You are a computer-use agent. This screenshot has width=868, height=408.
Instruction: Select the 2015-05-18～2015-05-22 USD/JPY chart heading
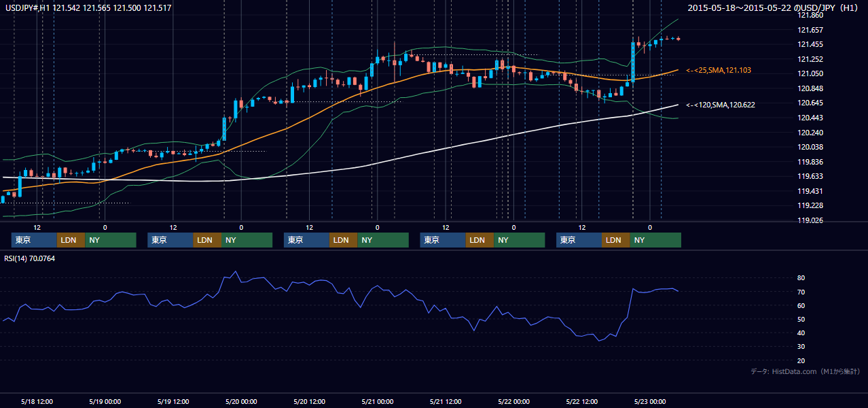774,7
